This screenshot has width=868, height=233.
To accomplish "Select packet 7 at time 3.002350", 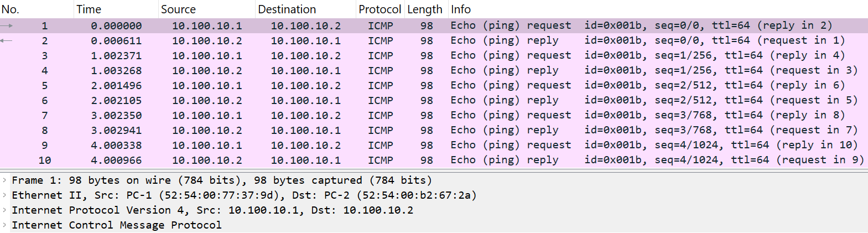I will click(387, 115).
